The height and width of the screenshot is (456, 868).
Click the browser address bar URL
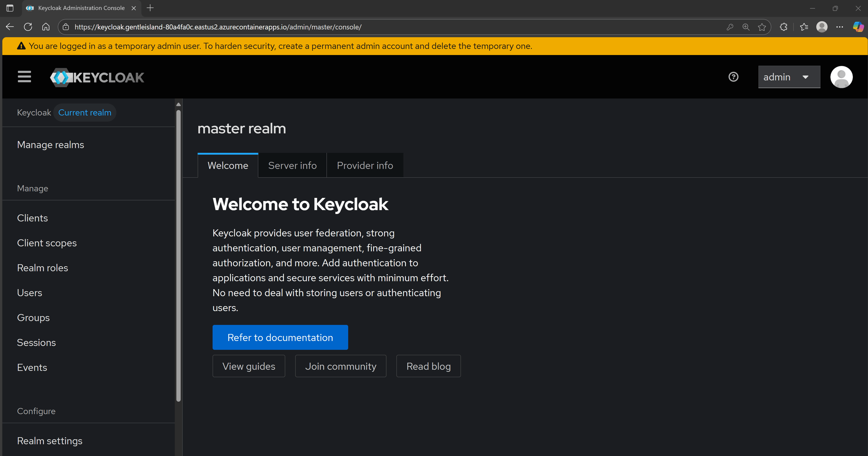click(x=218, y=27)
